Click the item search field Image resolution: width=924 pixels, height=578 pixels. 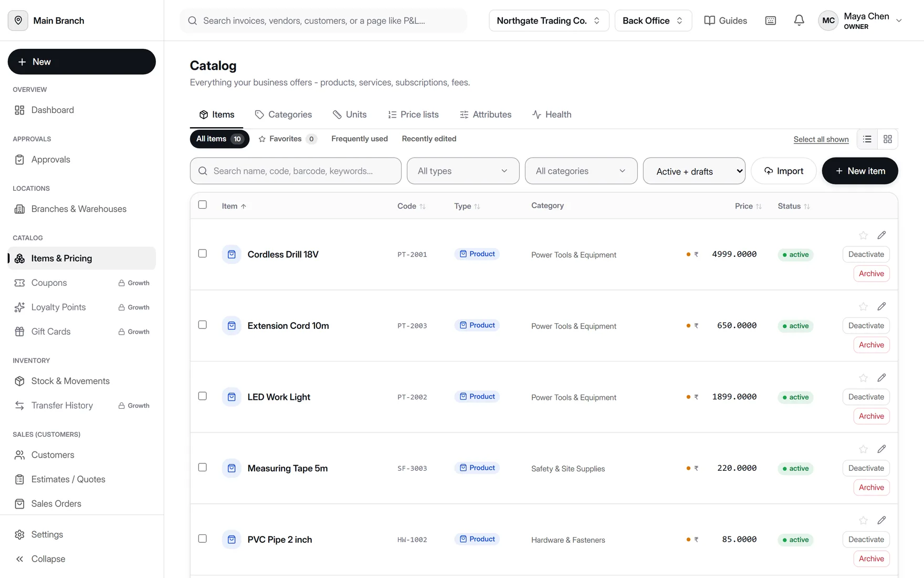tap(296, 171)
